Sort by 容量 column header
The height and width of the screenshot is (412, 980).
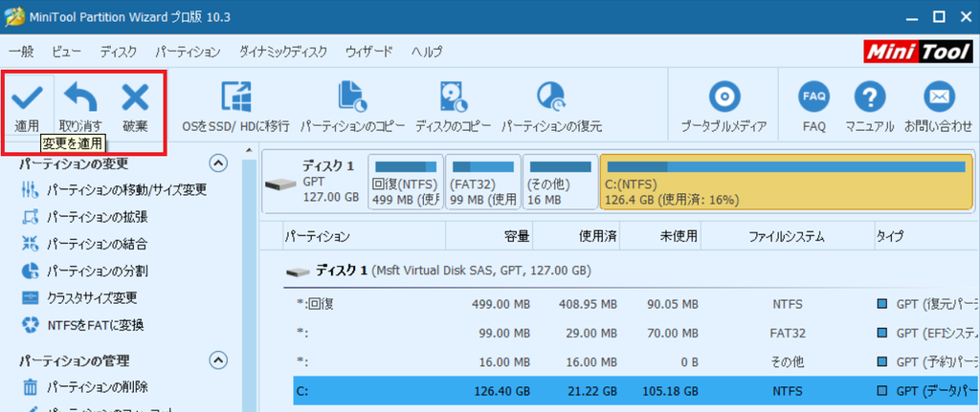click(491, 236)
